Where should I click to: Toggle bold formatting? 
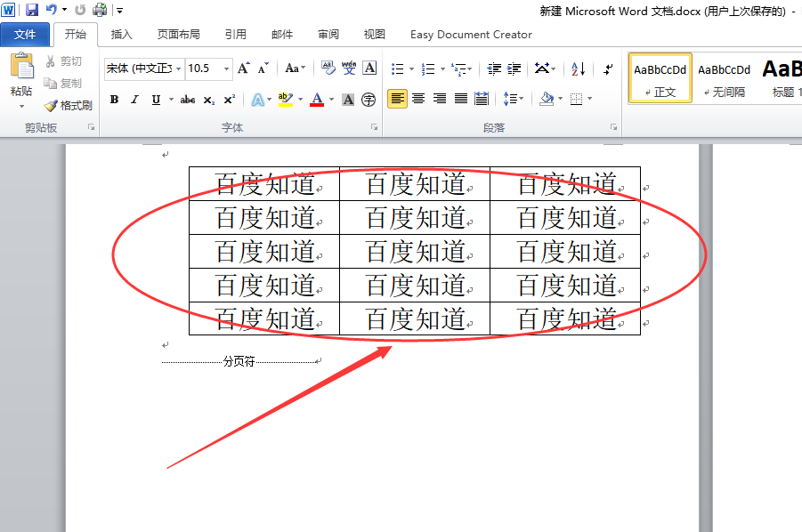[115, 99]
